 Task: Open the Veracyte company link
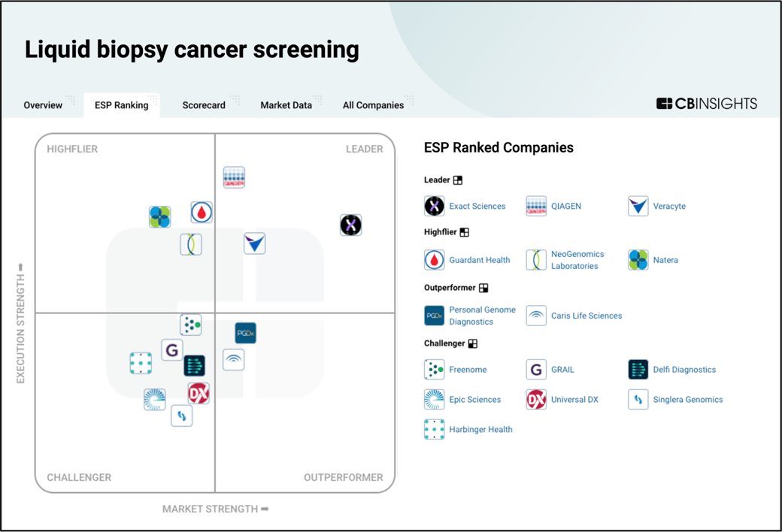click(x=669, y=206)
